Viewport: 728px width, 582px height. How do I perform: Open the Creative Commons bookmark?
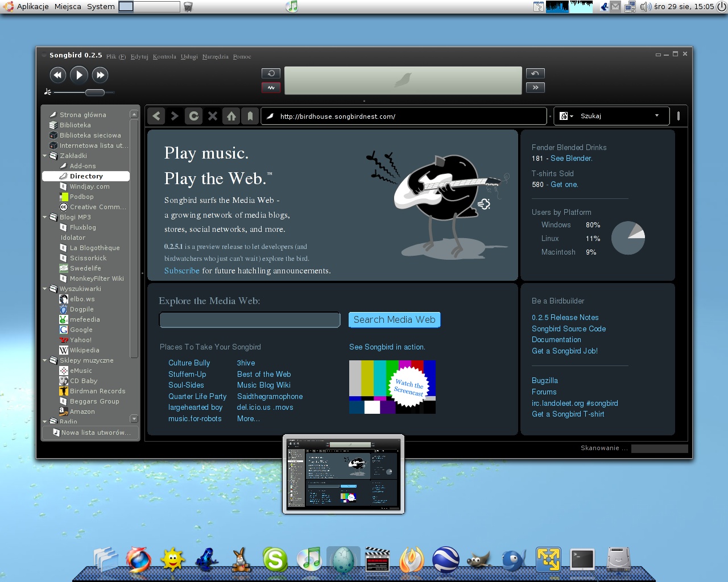coord(86,207)
